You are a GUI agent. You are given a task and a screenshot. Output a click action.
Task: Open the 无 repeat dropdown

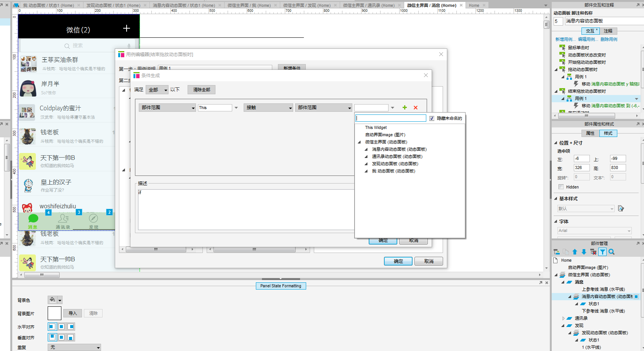coord(74,347)
